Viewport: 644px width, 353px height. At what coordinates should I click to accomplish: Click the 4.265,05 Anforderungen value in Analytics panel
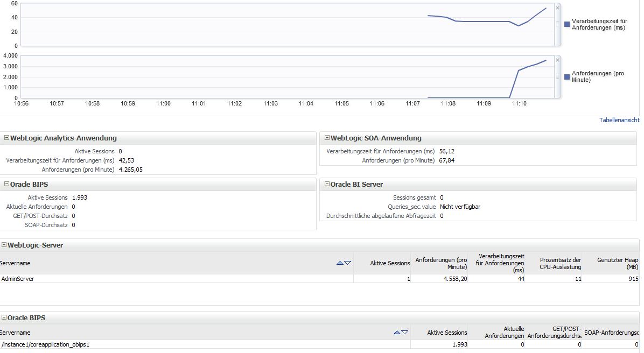click(131, 170)
